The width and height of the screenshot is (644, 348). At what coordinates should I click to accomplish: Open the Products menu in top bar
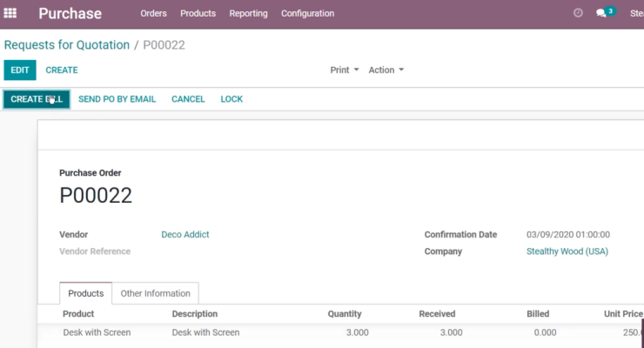198,13
